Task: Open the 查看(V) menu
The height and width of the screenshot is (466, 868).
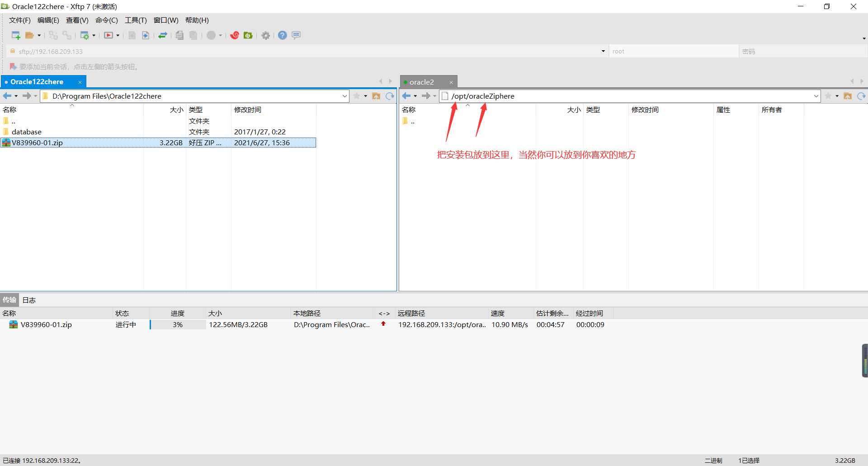Action: click(77, 20)
